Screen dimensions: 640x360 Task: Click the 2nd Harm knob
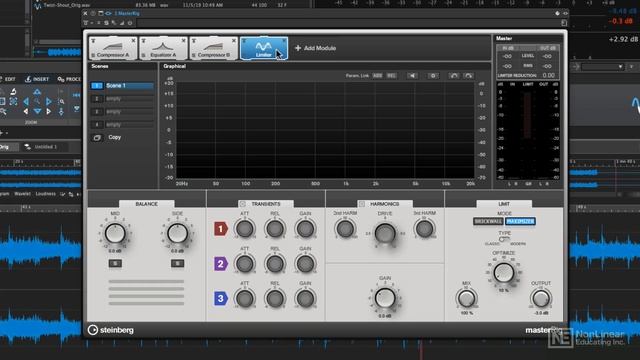pos(345,229)
